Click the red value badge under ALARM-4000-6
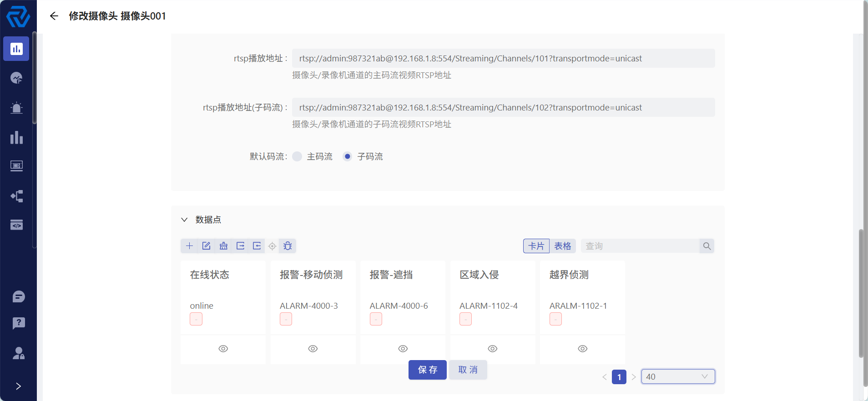The width and height of the screenshot is (868, 401). point(376,319)
